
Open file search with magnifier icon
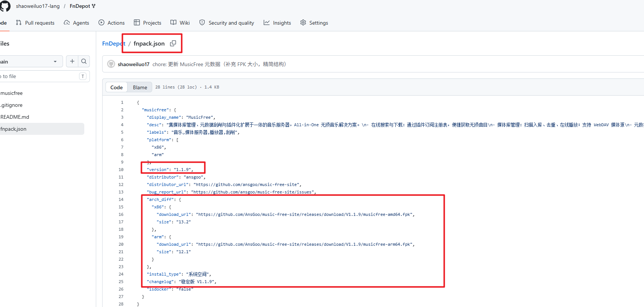click(84, 61)
